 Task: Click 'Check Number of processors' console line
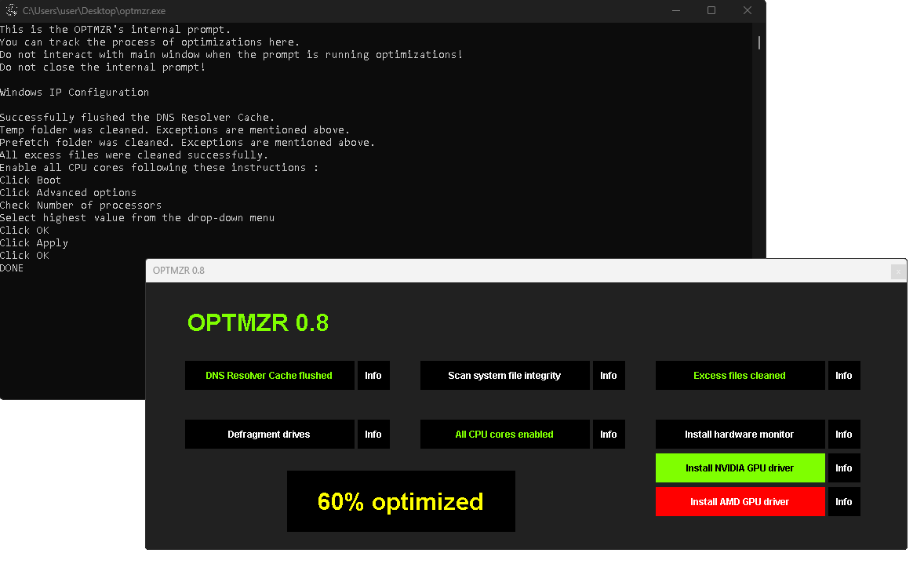click(x=81, y=205)
